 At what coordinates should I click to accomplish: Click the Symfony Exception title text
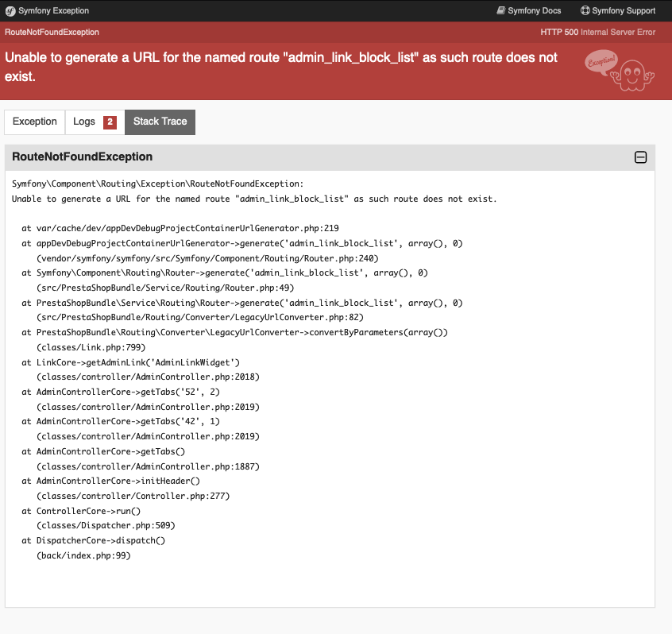pos(53,10)
